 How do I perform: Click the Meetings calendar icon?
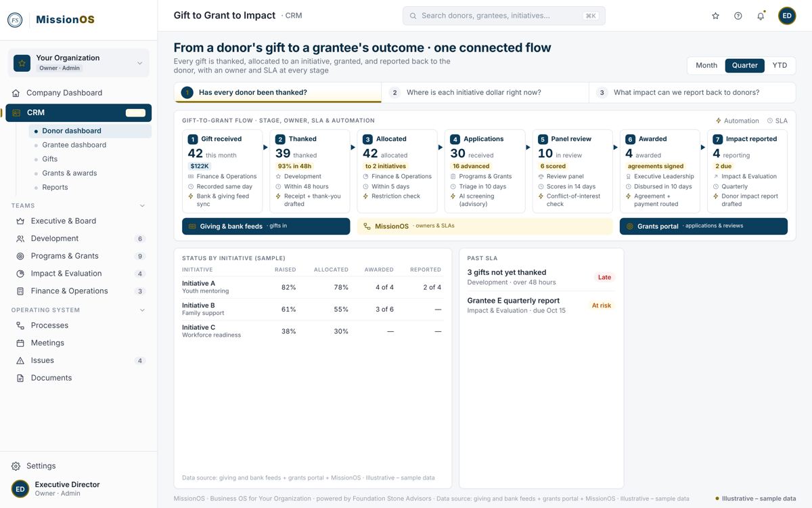pos(20,343)
